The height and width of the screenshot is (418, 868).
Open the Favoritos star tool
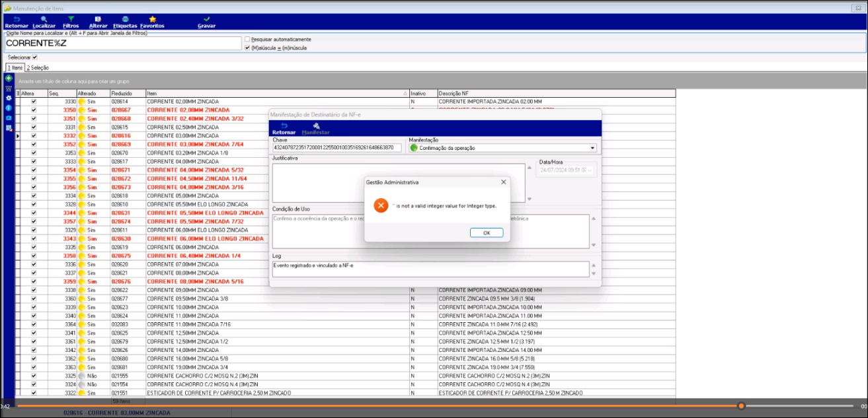point(152,22)
